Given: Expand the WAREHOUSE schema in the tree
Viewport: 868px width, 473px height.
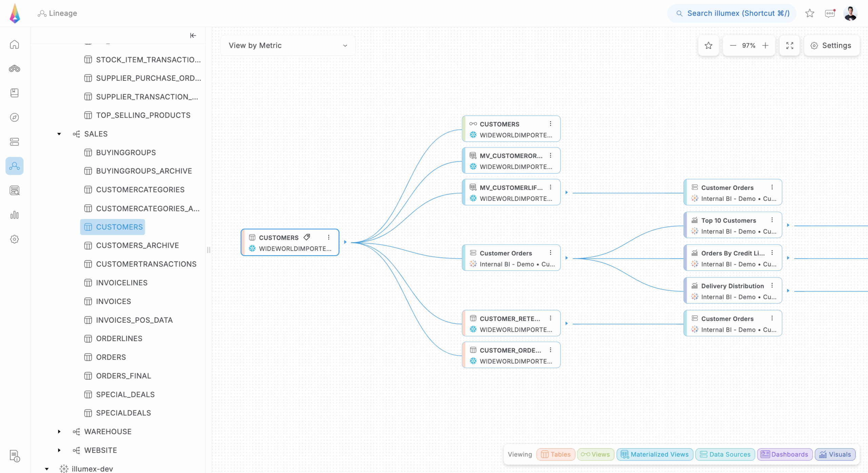Looking at the screenshot, I should click(59, 431).
